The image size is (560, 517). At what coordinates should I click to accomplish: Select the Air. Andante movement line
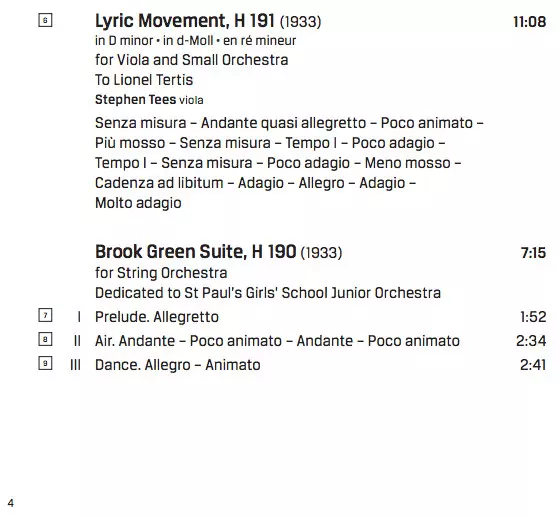(277, 341)
